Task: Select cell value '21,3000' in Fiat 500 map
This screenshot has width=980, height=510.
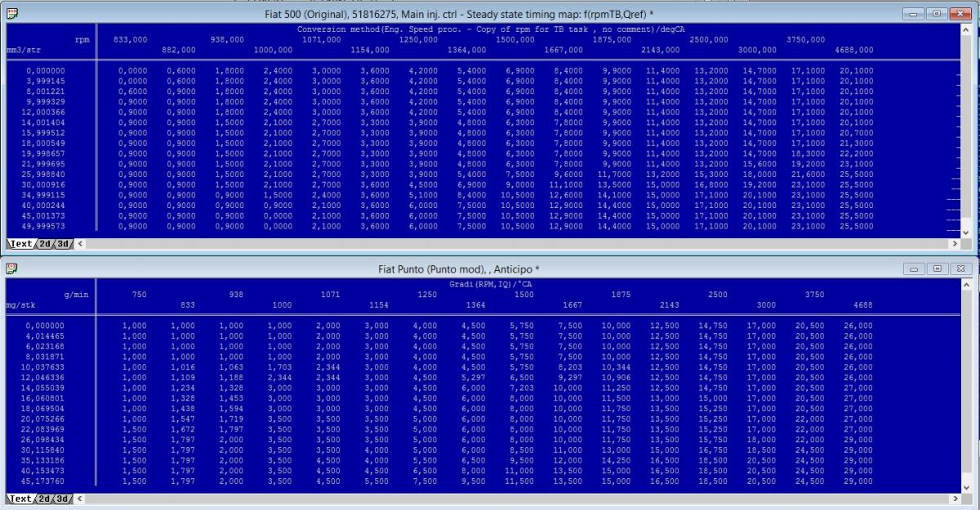Action: 856,144
